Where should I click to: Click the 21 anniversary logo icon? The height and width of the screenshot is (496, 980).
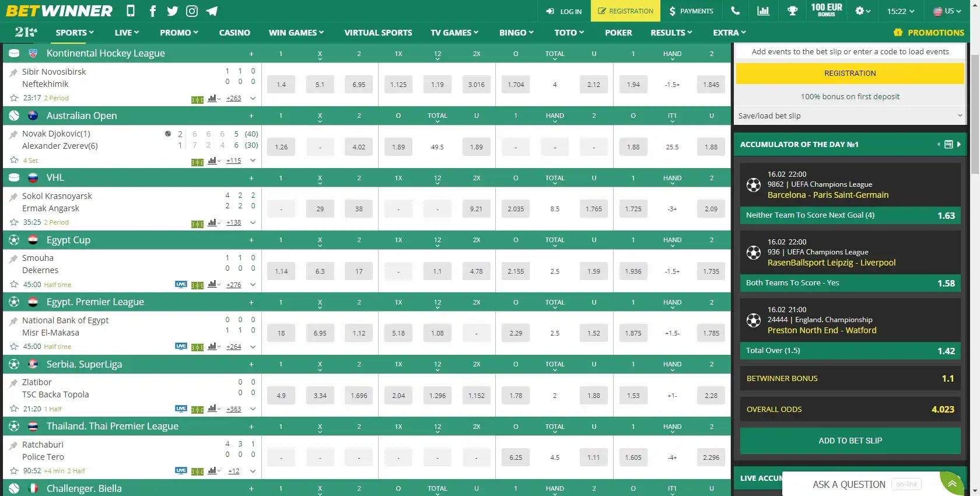[26, 32]
